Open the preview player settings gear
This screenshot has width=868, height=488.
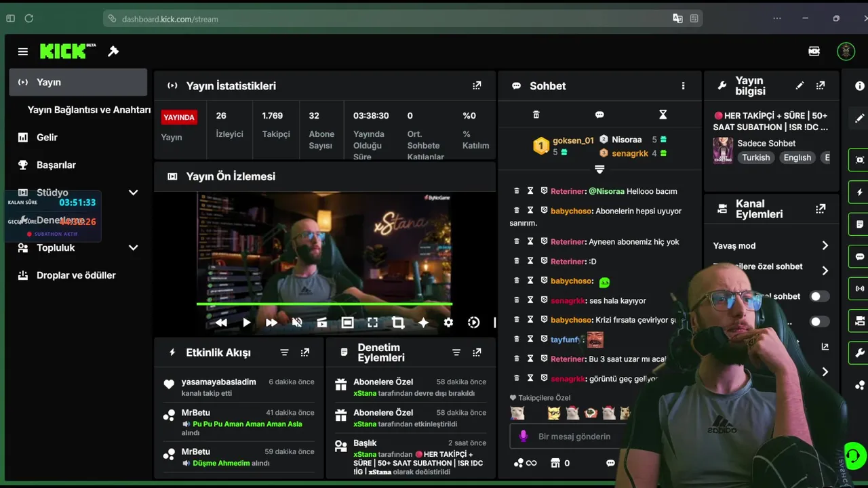pyautogui.click(x=448, y=323)
